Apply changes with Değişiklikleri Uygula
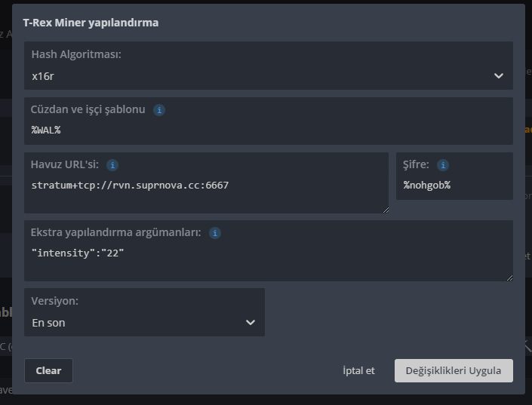The height and width of the screenshot is (405, 532). [454, 371]
